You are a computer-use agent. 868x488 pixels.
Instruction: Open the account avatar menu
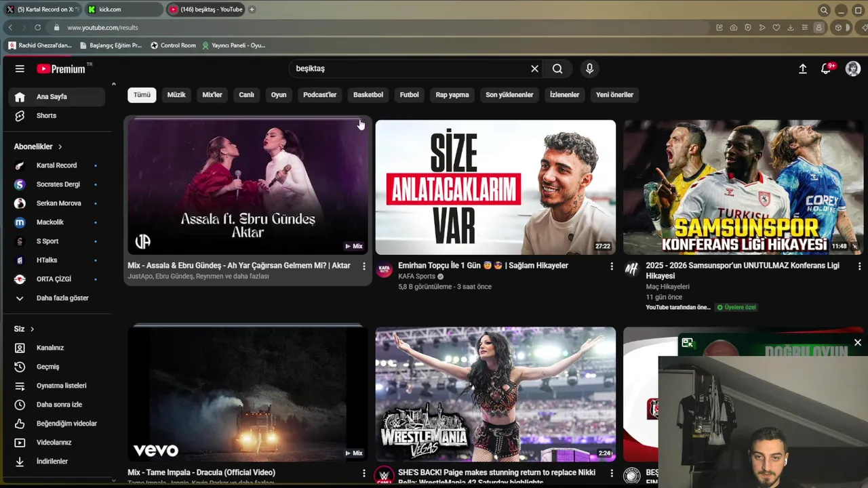point(853,68)
